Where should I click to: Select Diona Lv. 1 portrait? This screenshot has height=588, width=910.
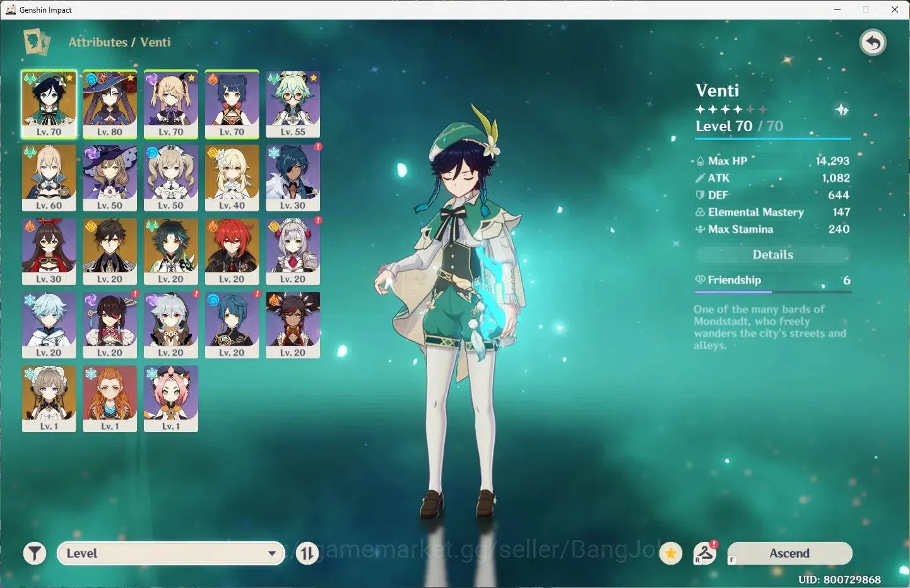[171, 399]
